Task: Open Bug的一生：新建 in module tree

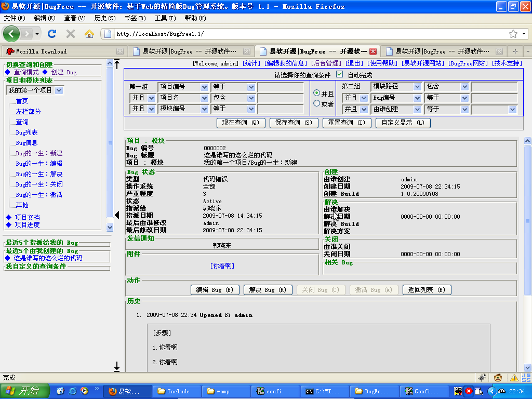Action: [x=39, y=153]
